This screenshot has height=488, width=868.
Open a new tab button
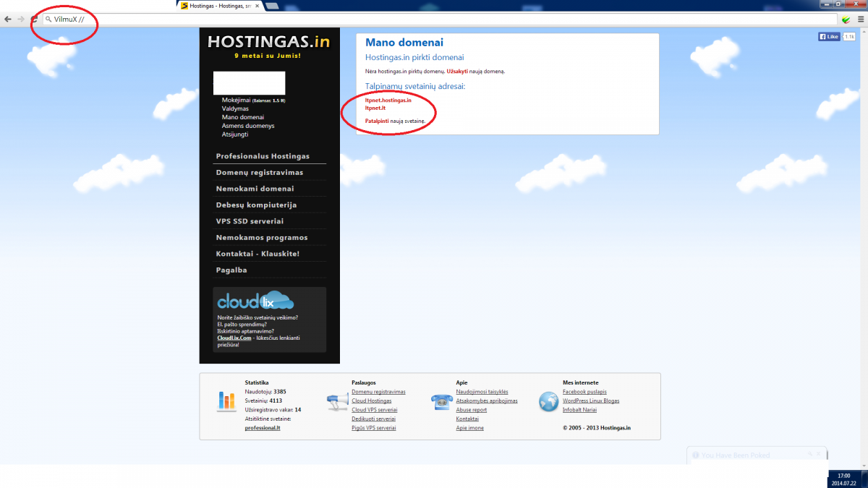pos(273,5)
